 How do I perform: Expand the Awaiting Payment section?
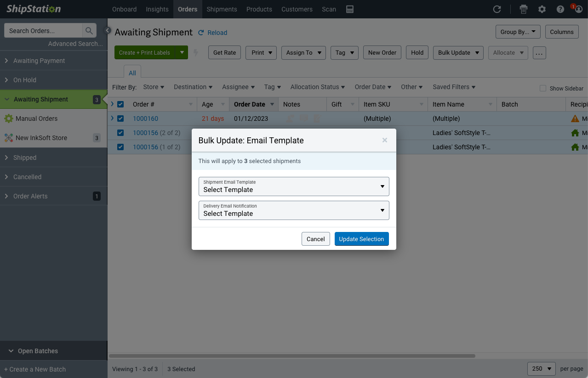(x=38, y=61)
